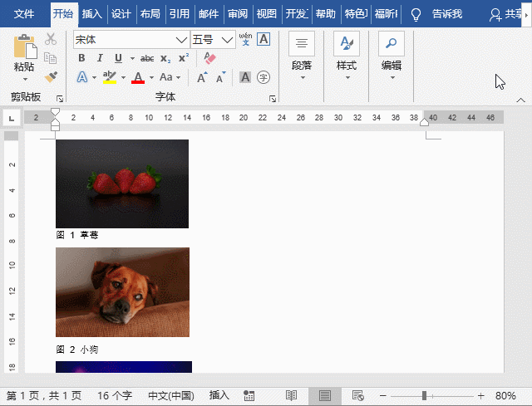Click the phonetic guide wén icon
Viewport: 532px width, 406px height.
click(245, 38)
